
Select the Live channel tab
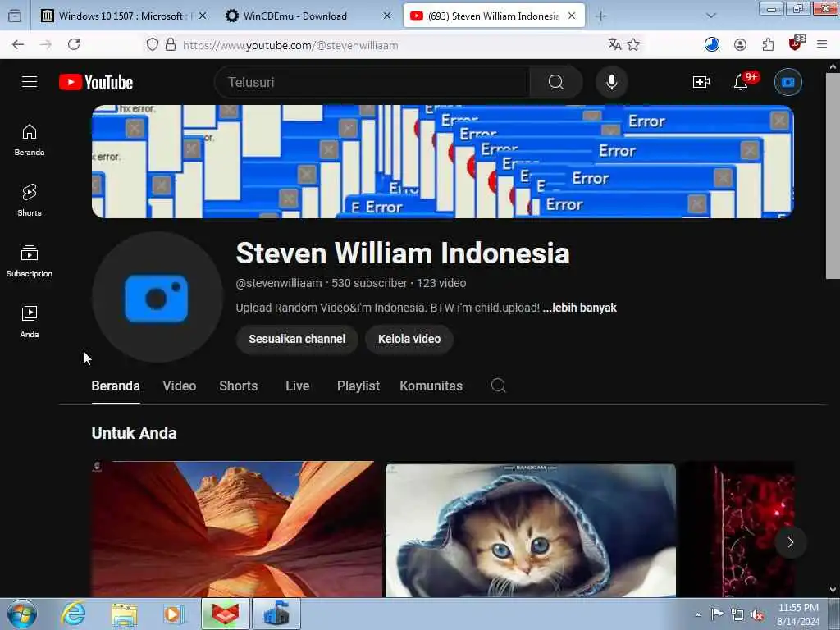point(297,386)
